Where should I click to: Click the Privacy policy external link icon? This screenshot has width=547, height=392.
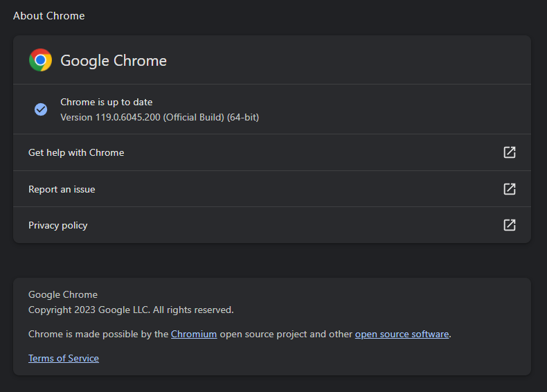click(510, 225)
